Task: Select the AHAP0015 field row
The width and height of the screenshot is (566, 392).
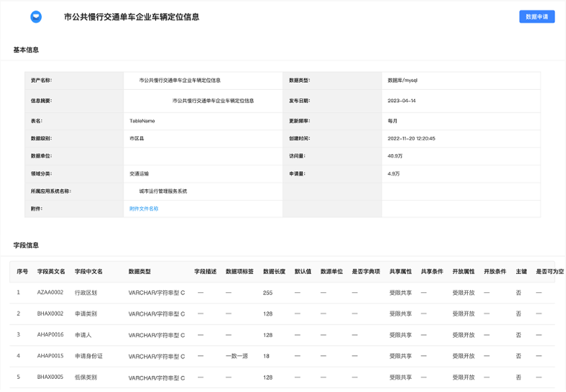Action: click(x=282, y=356)
